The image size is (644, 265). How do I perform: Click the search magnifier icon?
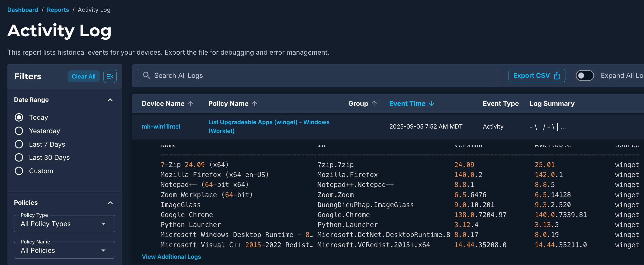click(146, 75)
